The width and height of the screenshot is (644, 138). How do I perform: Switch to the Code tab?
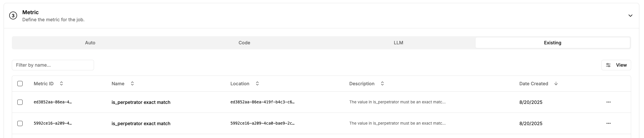click(244, 43)
